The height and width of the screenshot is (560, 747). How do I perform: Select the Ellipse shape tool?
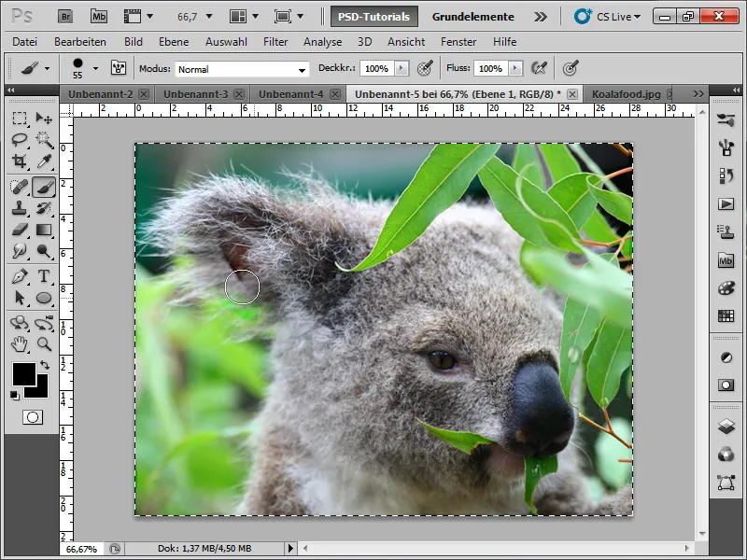[x=44, y=298]
